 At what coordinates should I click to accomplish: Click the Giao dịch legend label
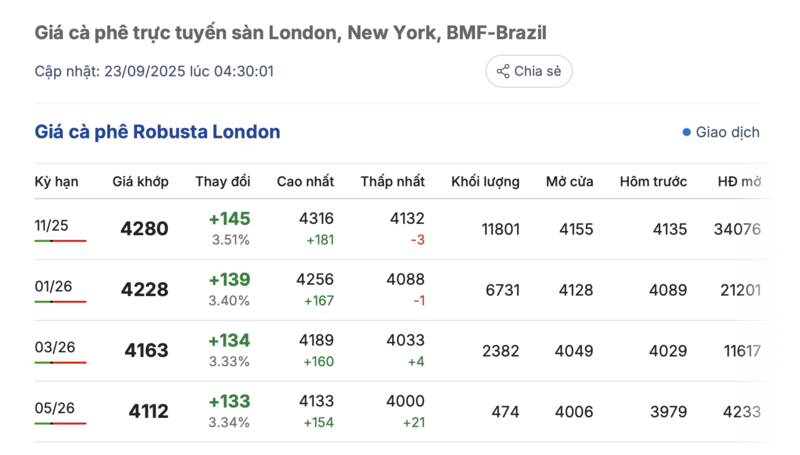pos(727,132)
